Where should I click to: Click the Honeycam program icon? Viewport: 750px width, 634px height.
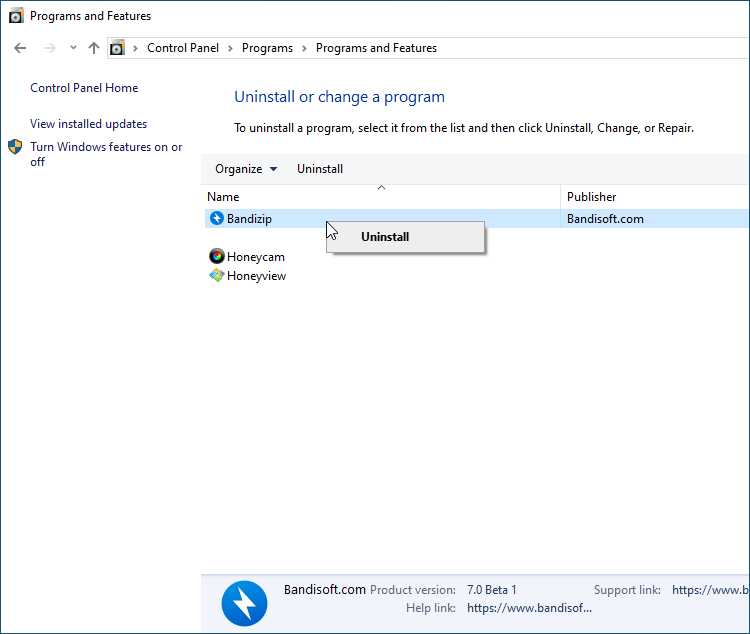[217, 257]
